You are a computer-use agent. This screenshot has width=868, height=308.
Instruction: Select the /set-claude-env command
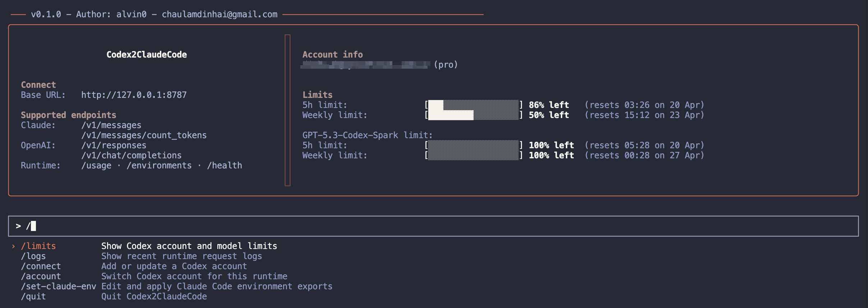click(x=58, y=286)
